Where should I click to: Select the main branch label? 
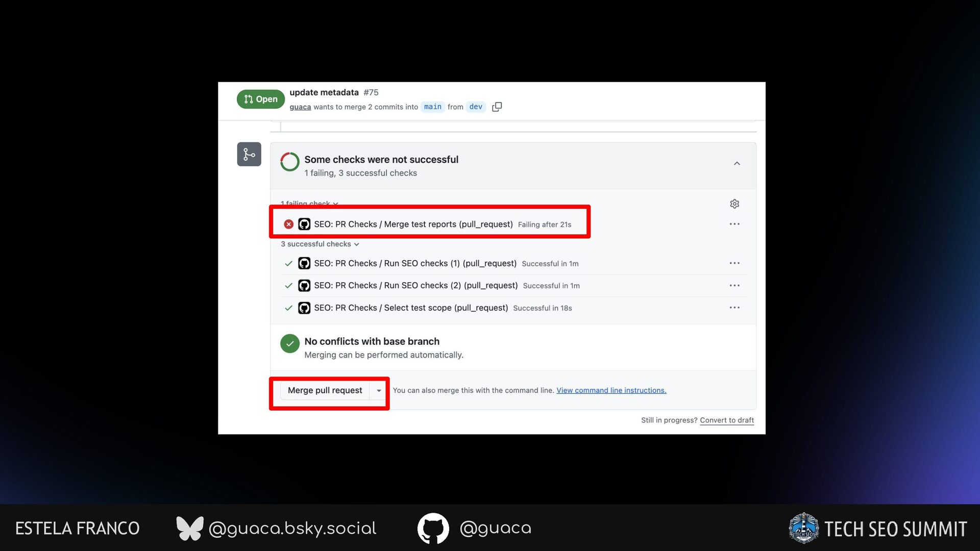pos(432,107)
